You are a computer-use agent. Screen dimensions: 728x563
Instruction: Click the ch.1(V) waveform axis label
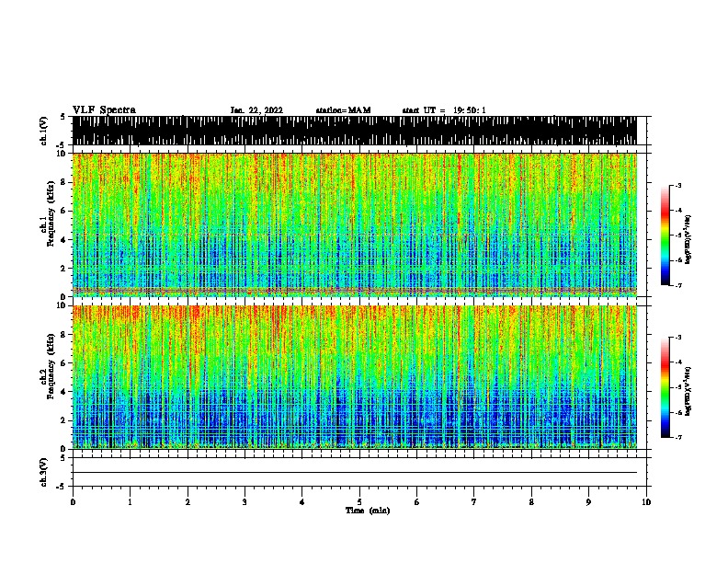coord(44,131)
